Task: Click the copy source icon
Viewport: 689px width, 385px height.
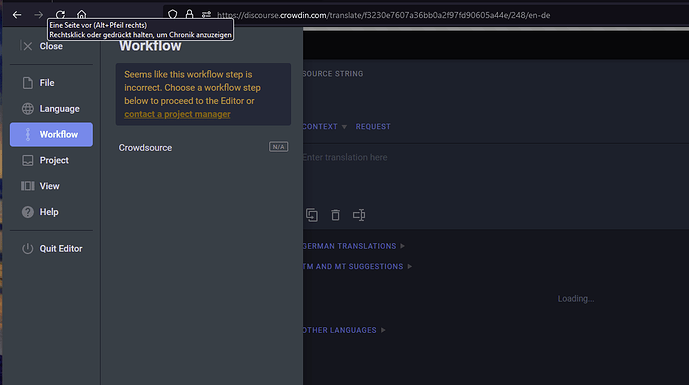Action: click(312, 215)
